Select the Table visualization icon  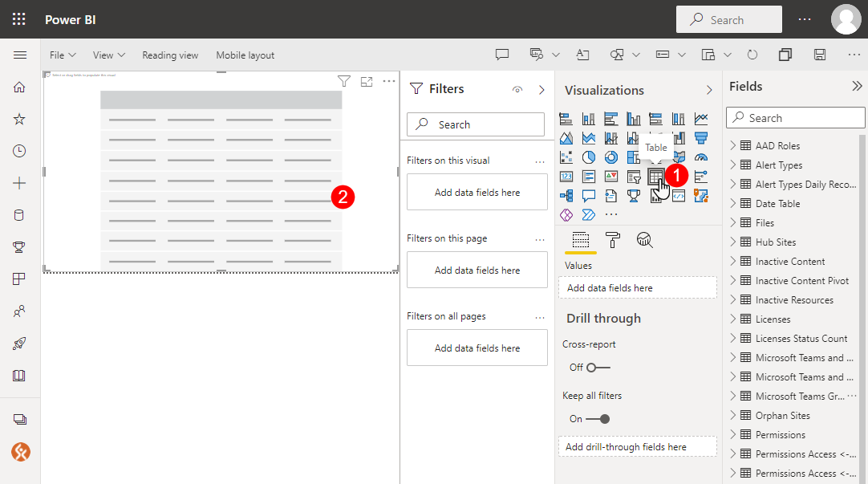pos(655,177)
